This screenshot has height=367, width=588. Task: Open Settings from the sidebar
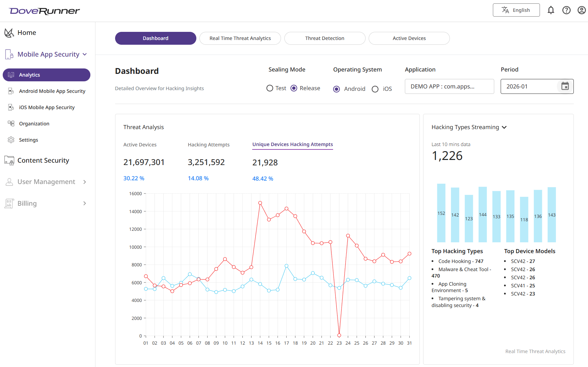tap(29, 140)
